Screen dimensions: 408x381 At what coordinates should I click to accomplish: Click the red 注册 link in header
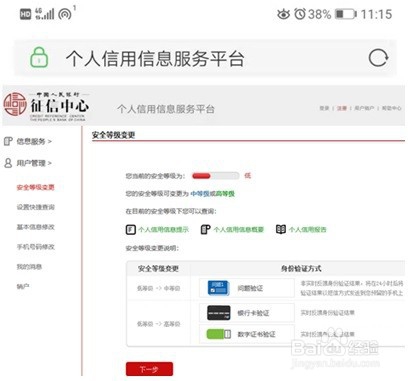(x=342, y=108)
